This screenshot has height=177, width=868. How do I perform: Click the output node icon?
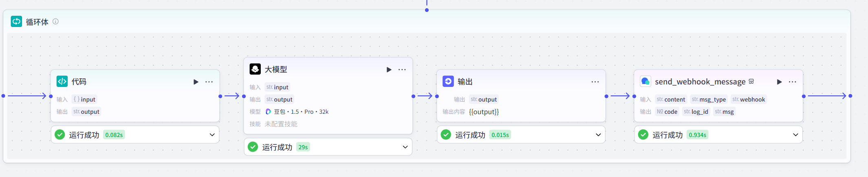click(x=448, y=82)
